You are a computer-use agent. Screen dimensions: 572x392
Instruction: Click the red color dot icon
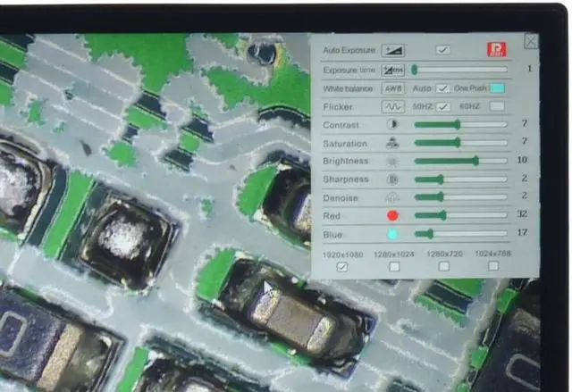(392, 215)
